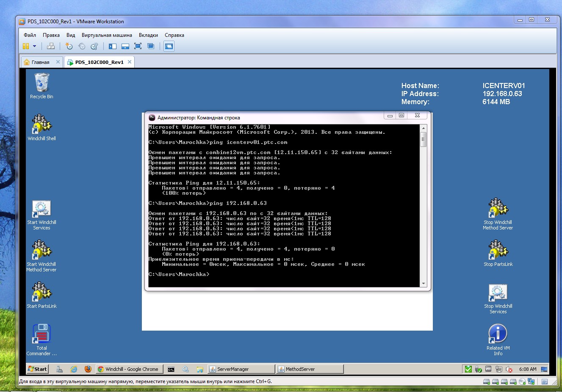Switch to the ServerManager taskbar button
562x392 pixels.
coord(241,369)
